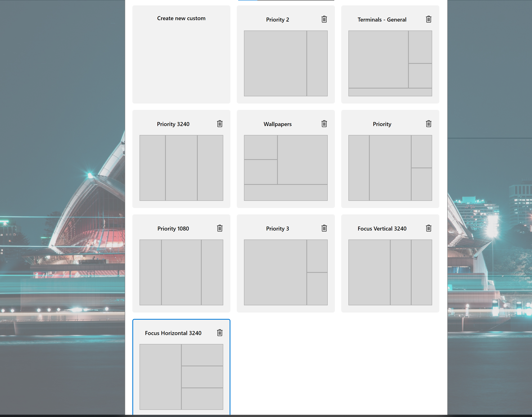Delete the Wallpapers layout
The width and height of the screenshot is (532, 417).
pyautogui.click(x=324, y=124)
